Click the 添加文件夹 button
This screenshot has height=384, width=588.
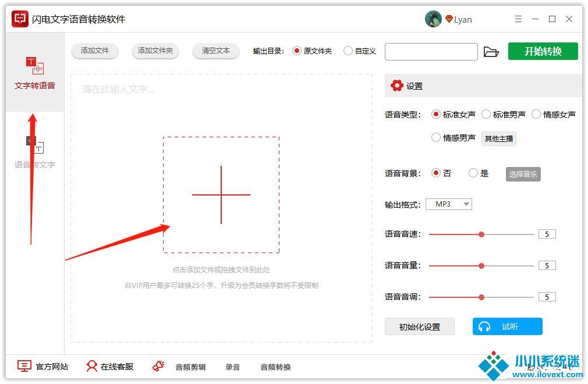(x=155, y=51)
